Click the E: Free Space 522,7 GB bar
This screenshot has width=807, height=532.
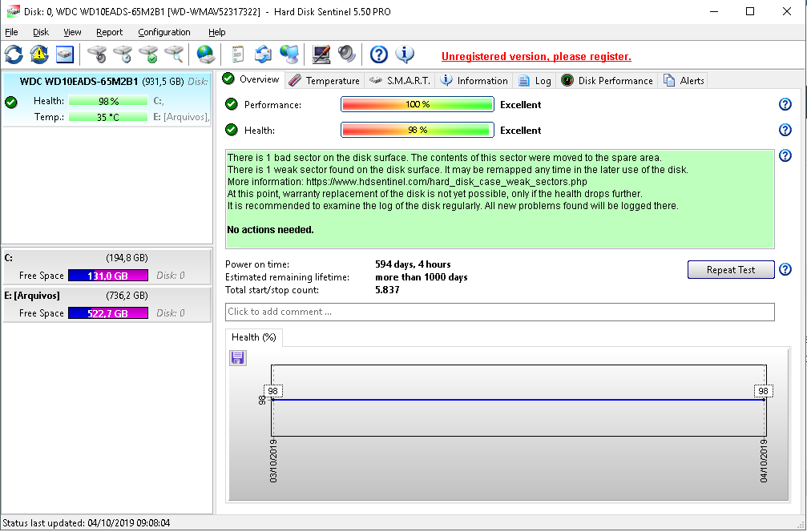coord(108,313)
